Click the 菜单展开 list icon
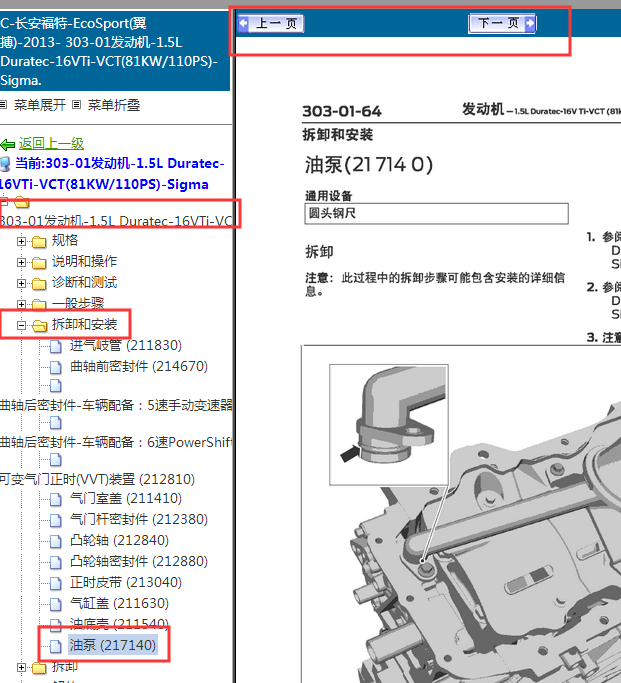The height and width of the screenshot is (683, 621). [x=3, y=105]
